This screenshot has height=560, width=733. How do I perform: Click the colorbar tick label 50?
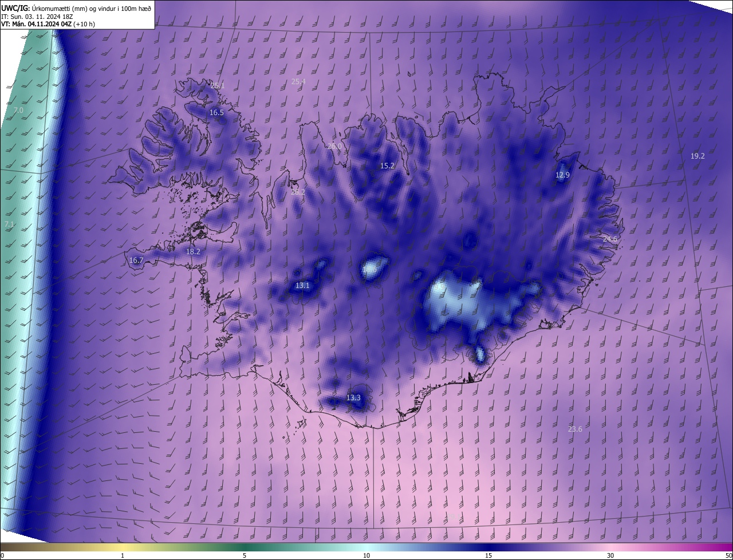point(728,556)
